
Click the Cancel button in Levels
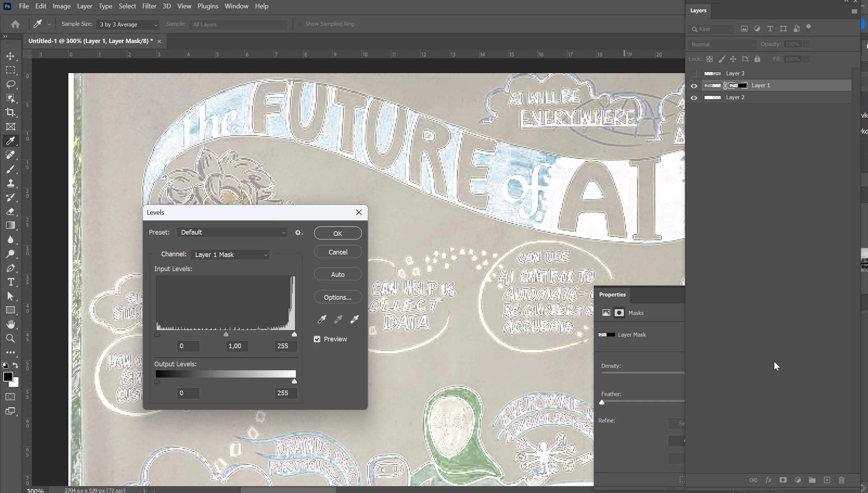pos(337,252)
